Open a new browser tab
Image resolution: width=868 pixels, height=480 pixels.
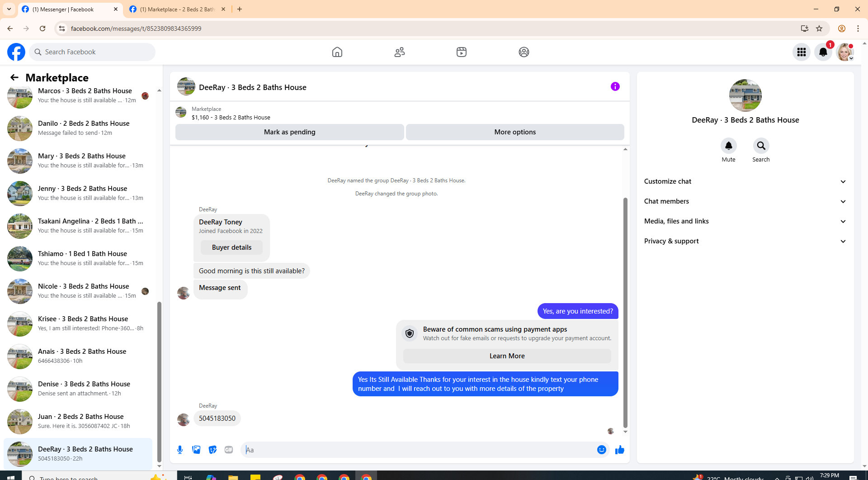click(x=240, y=9)
